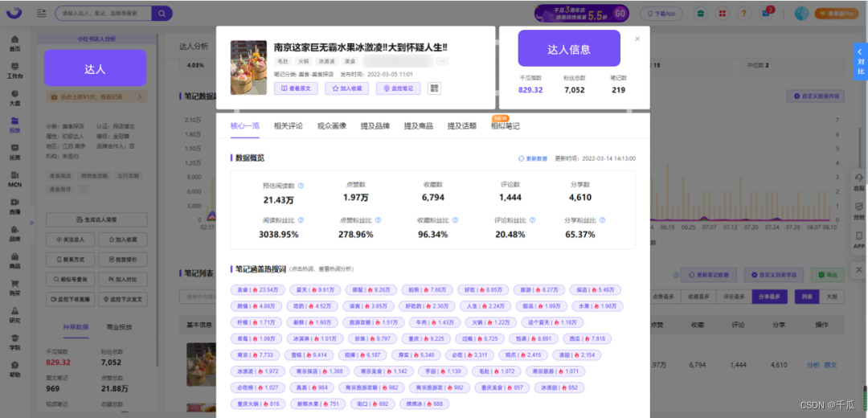Open the MCN sidebar icon
The height and width of the screenshot is (418, 868).
tap(15, 178)
